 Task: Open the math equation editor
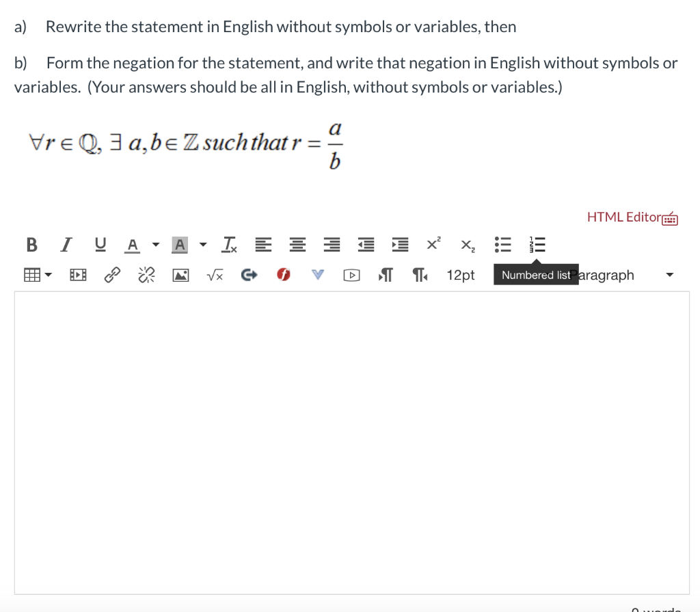pos(215,274)
